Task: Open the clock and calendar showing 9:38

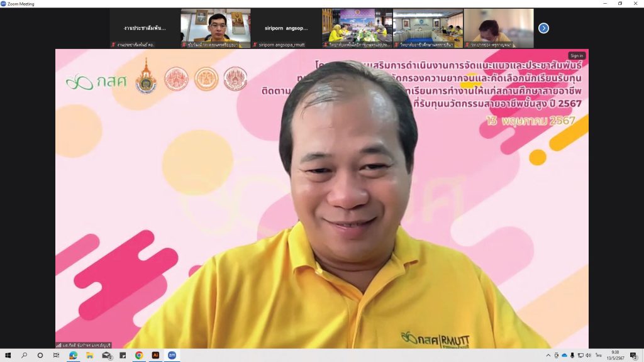Action: [615, 356]
